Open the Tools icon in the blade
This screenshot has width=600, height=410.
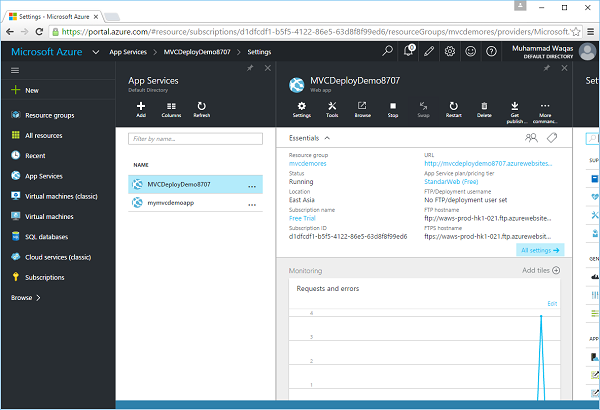click(x=332, y=106)
